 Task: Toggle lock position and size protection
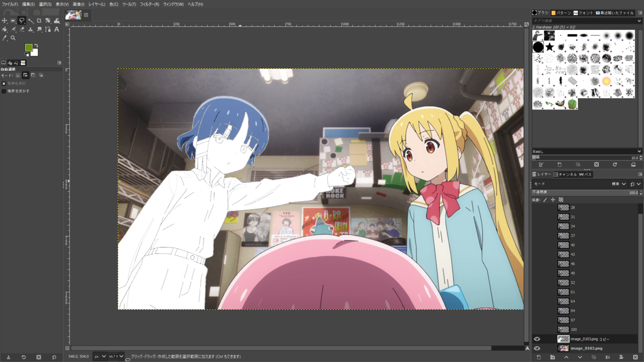pos(553,200)
